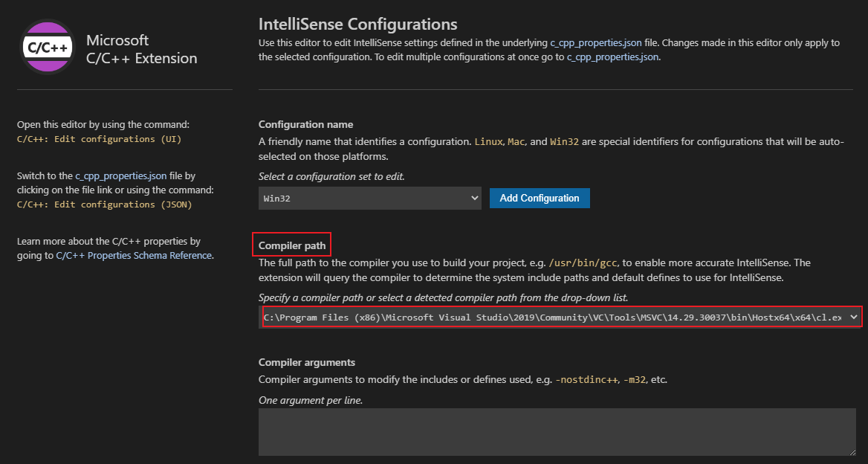The image size is (868, 464).
Task: Open c_cpp_properties.json link in first description sentence
Action: pos(596,42)
